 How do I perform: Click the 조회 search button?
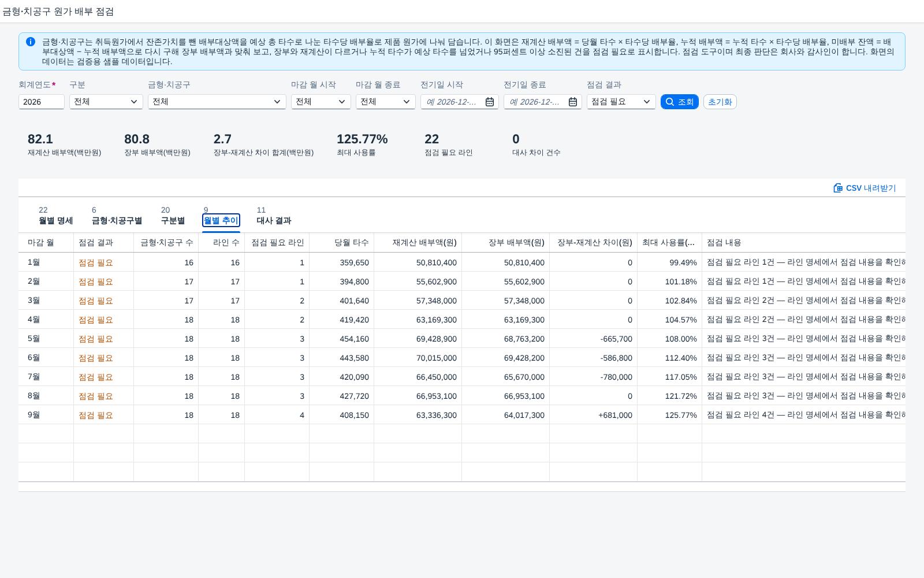(x=680, y=102)
